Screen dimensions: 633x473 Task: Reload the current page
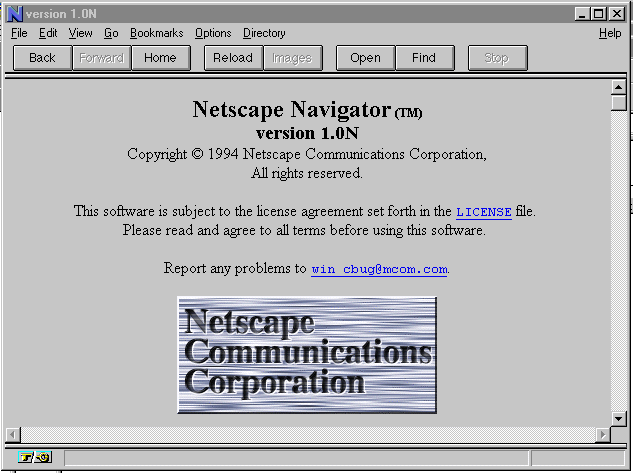[233, 58]
